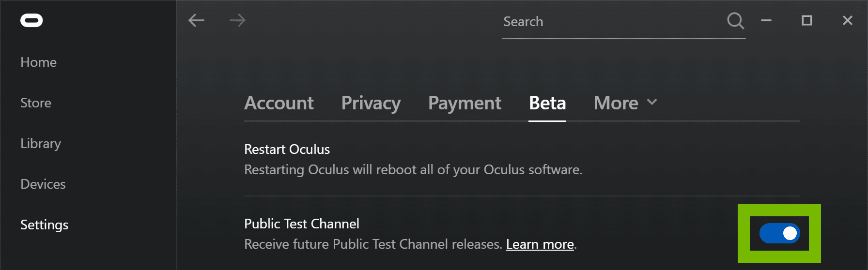
Task: Open Home in the sidebar
Action: (39, 62)
